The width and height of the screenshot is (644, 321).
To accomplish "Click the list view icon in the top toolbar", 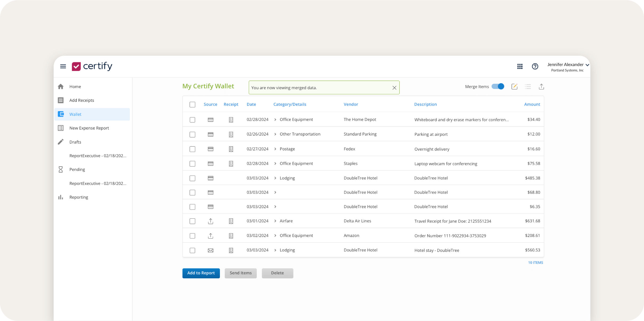I will tap(528, 86).
